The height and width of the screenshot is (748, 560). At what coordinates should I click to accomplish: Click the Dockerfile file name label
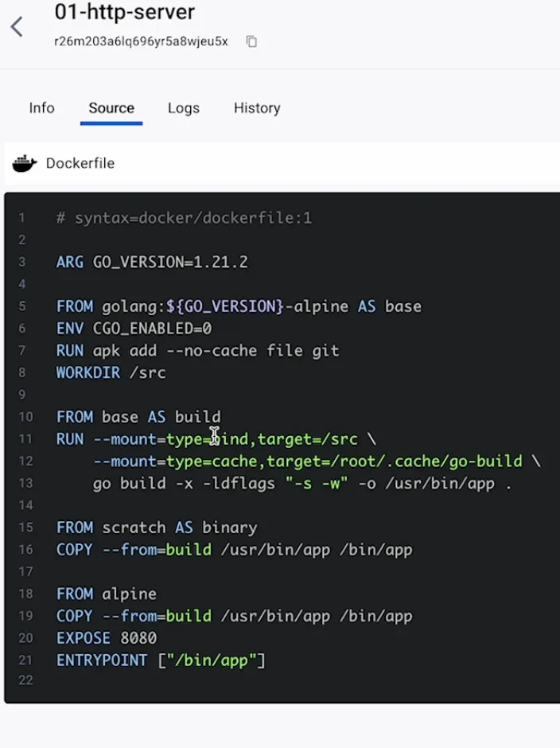(x=80, y=163)
